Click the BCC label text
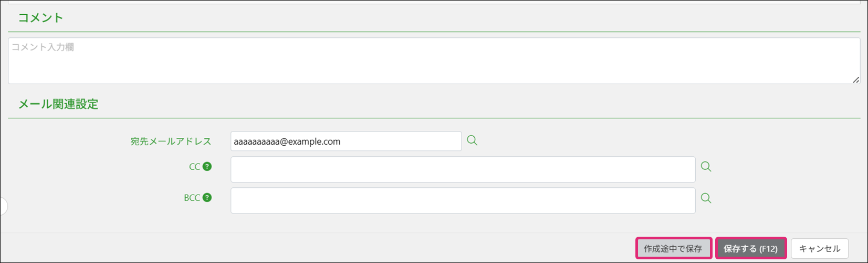868x263 pixels. pos(192,198)
